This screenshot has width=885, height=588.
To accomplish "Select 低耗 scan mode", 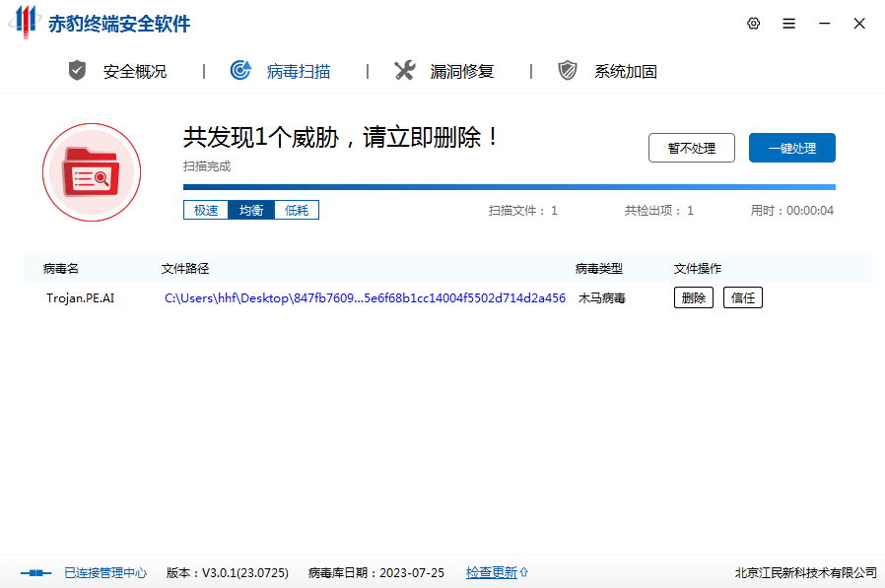I will (x=297, y=210).
